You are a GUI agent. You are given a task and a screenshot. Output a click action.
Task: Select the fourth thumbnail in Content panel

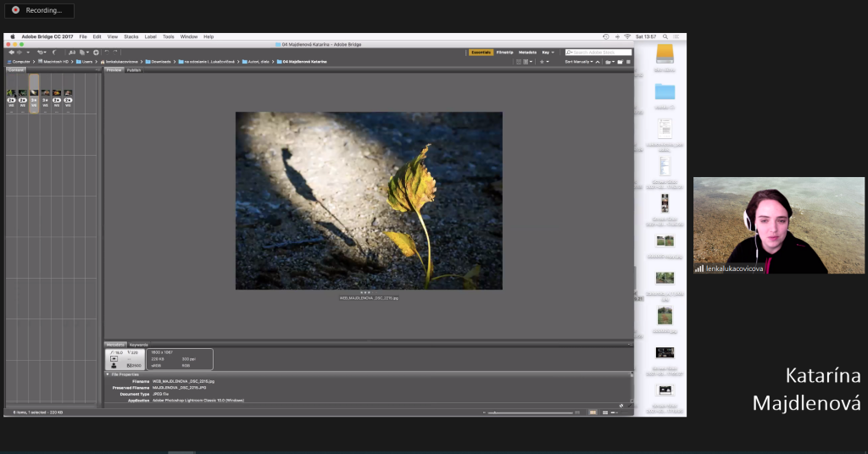[x=46, y=93]
